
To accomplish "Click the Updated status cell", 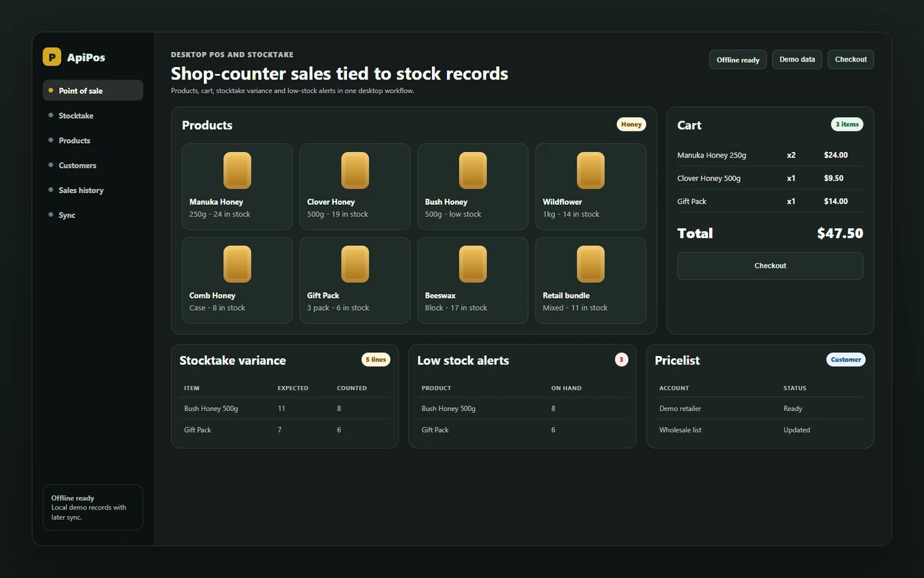I will 797,430.
